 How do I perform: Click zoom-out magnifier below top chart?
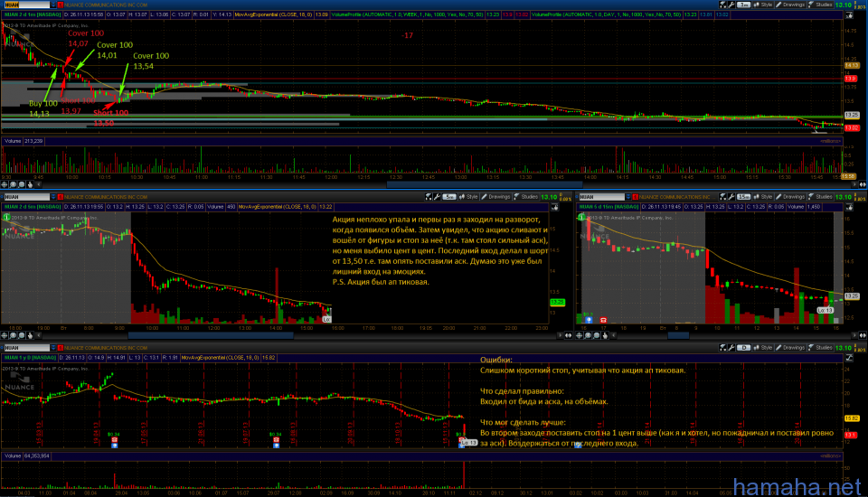pos(22,184)
